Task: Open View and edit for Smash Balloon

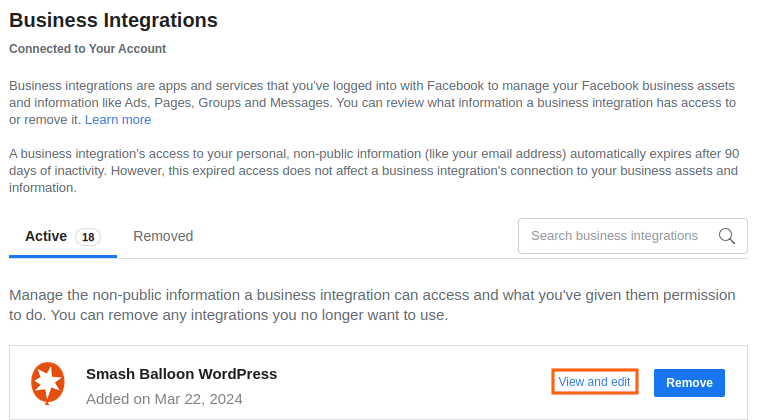Action: click(594, 382)
